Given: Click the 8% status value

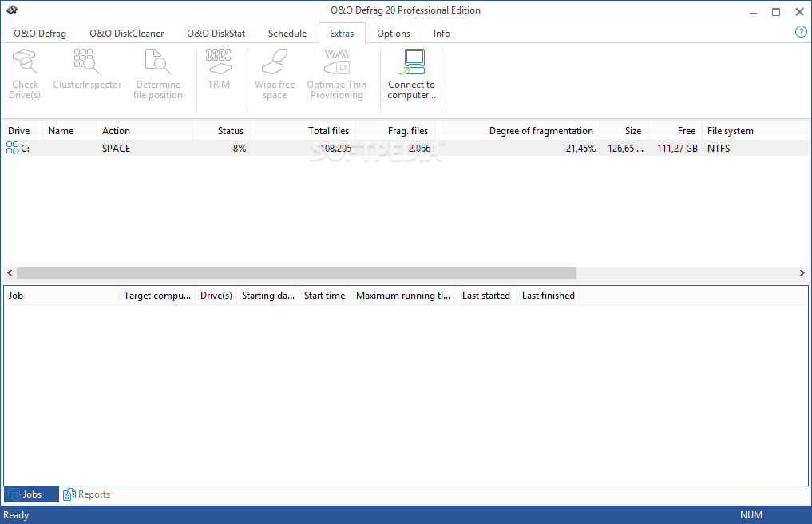Looking at the screenshot, I should [x=240, y=149].
